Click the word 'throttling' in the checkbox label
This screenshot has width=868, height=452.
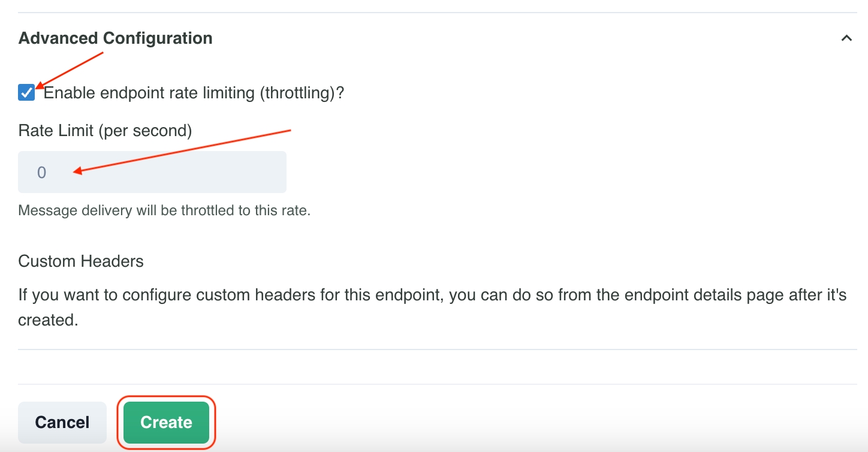(x=296, y=93)
